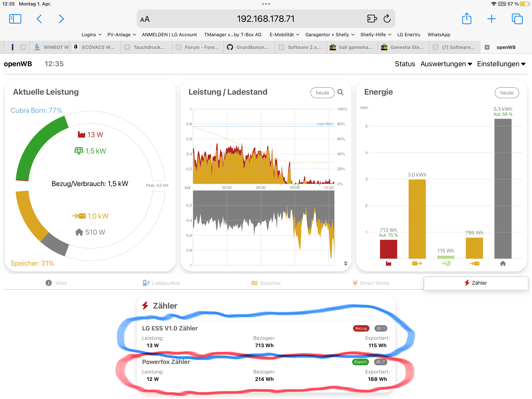Screen dimensions: 532x399
Task: Click the house consumption icon under Energie bars
Action: 503,264
